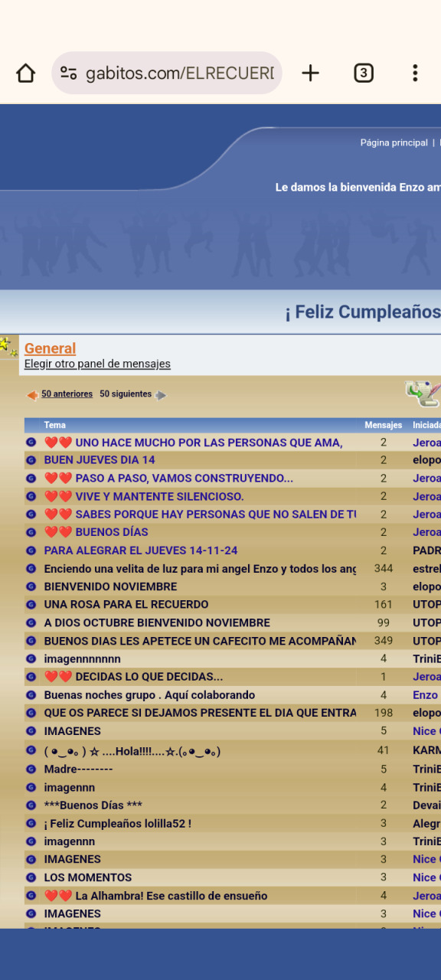
Task: Open topic SABES PORQUE HAY PERSONAS
Action: coord(200,514)
